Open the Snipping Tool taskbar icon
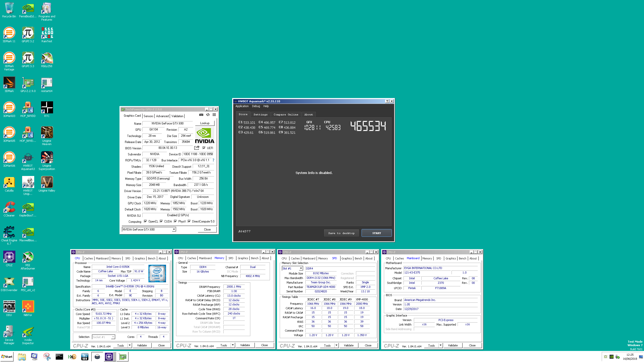Viewport: 644px width, 362px height. coord(47,357)
